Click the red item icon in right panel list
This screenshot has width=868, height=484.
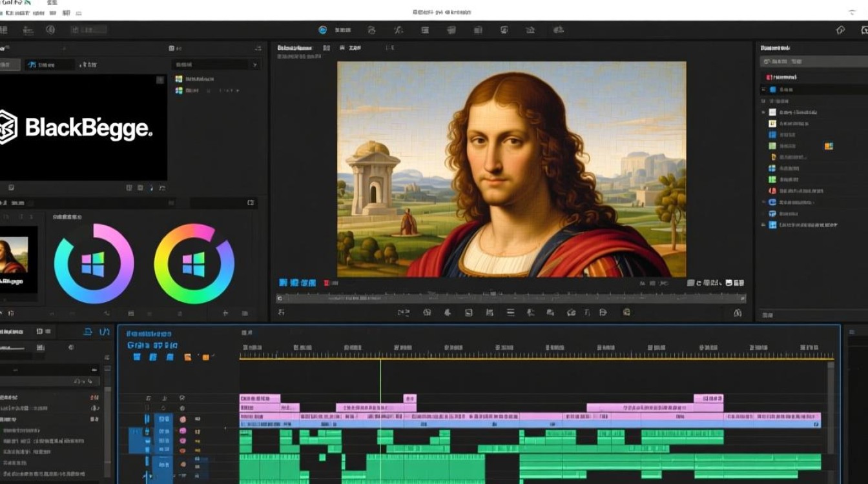(x=772, y=190)
